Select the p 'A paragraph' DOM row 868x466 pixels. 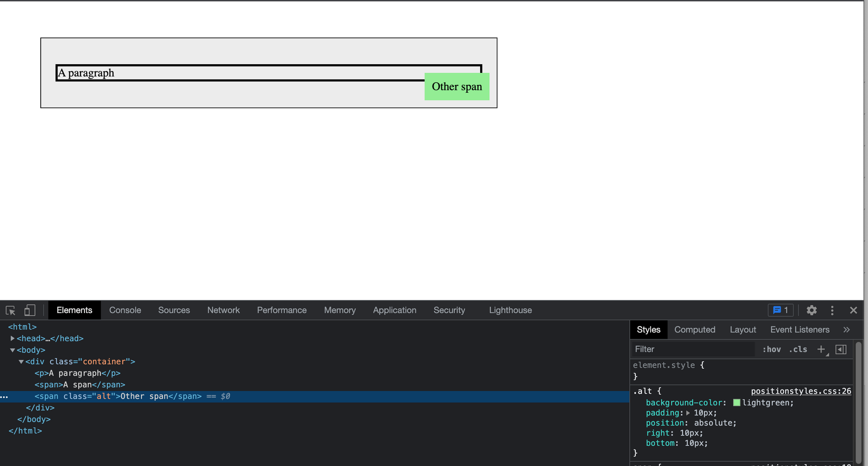pos(77,373)
